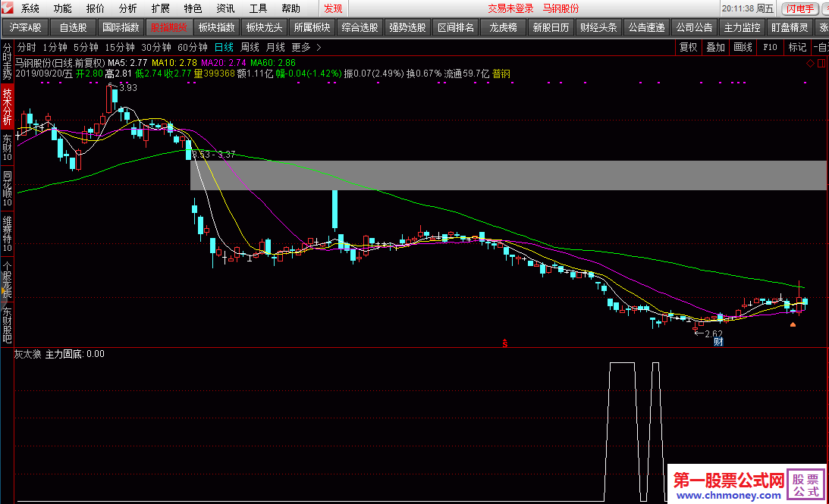The width and height of the screenshot is (829, 504).
Task: Click the 公告速递 toolbar button
Action: (646, 27)
